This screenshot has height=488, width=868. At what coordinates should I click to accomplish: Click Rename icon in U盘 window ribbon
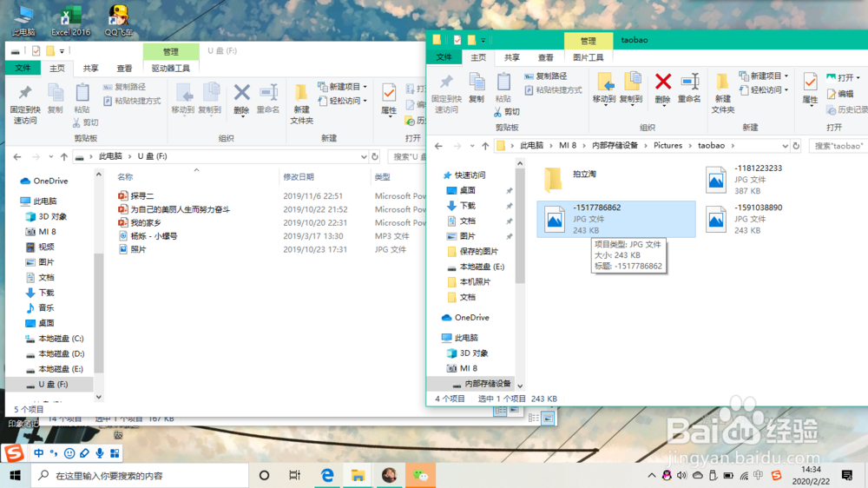[x=268, y=93]
